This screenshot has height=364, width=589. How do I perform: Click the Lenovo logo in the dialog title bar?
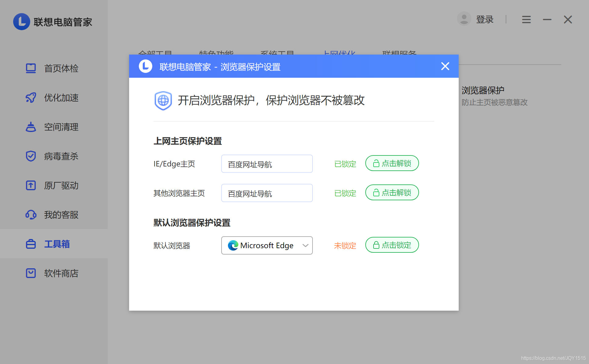point(146,66)
